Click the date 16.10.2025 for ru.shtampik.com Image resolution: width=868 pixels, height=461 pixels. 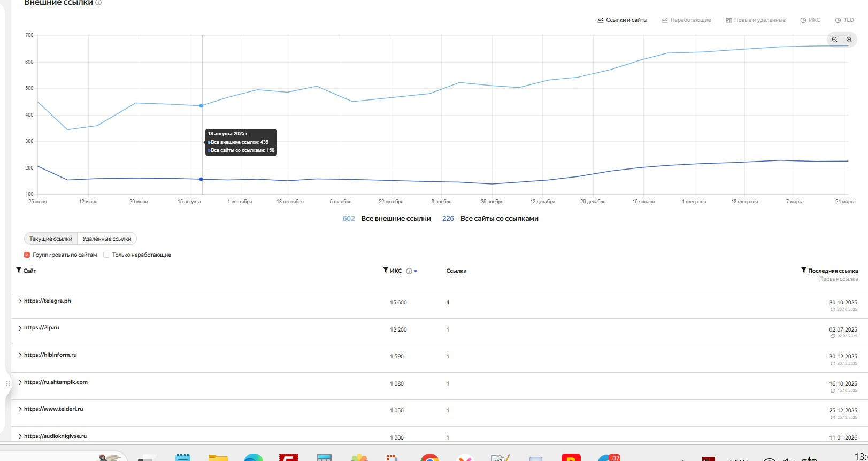tap(843, 384)
